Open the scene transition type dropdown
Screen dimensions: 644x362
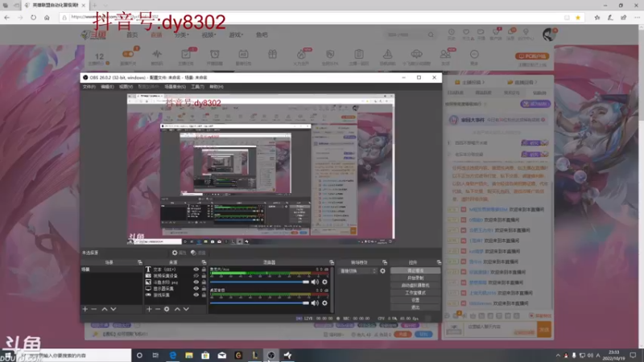[357, 271]
